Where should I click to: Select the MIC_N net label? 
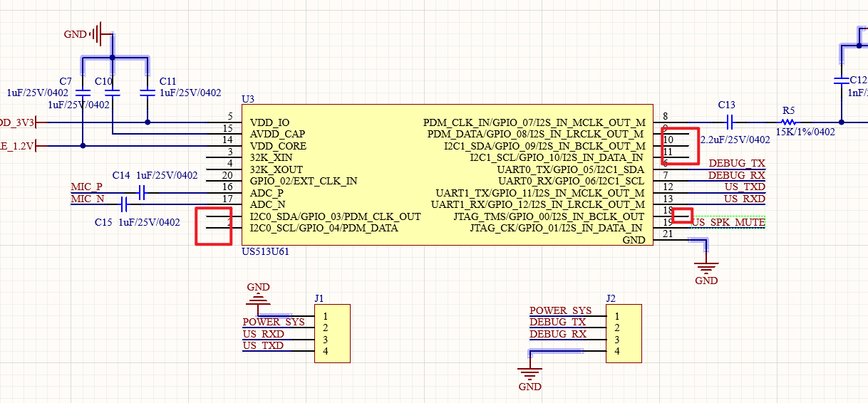[x=86, y=199]
